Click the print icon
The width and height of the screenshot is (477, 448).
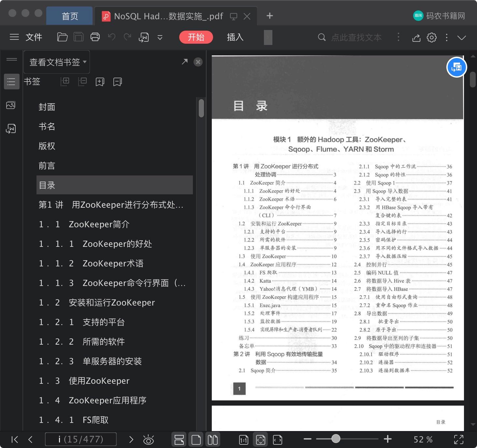click(x=95, y=37)
